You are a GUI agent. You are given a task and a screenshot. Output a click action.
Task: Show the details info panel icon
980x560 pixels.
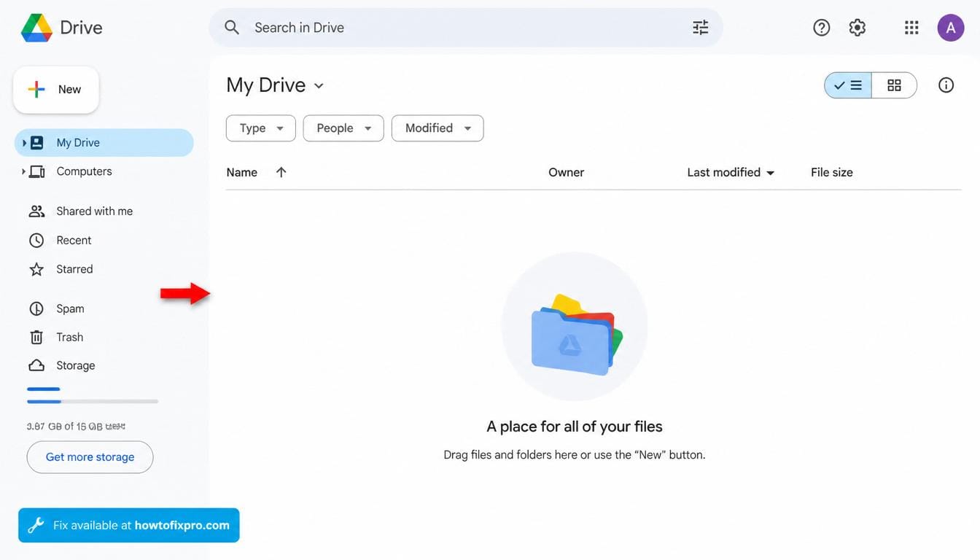(946, 85)
